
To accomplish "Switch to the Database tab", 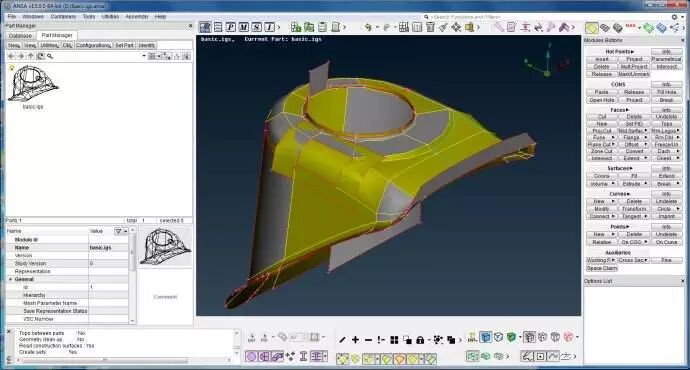I will (x=20, y=36).
